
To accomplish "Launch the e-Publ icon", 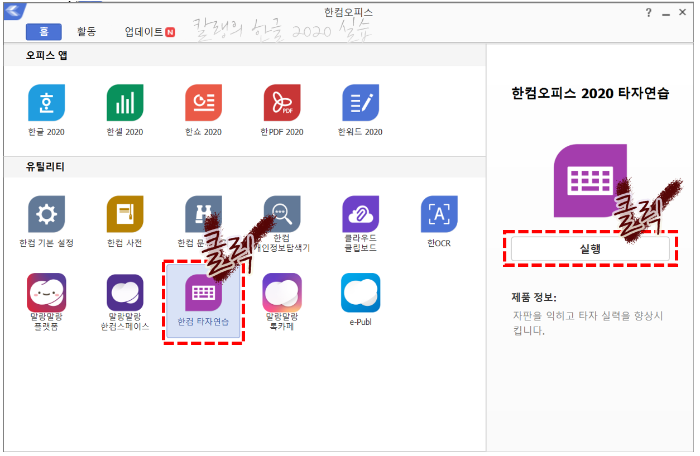I will 361,293.
